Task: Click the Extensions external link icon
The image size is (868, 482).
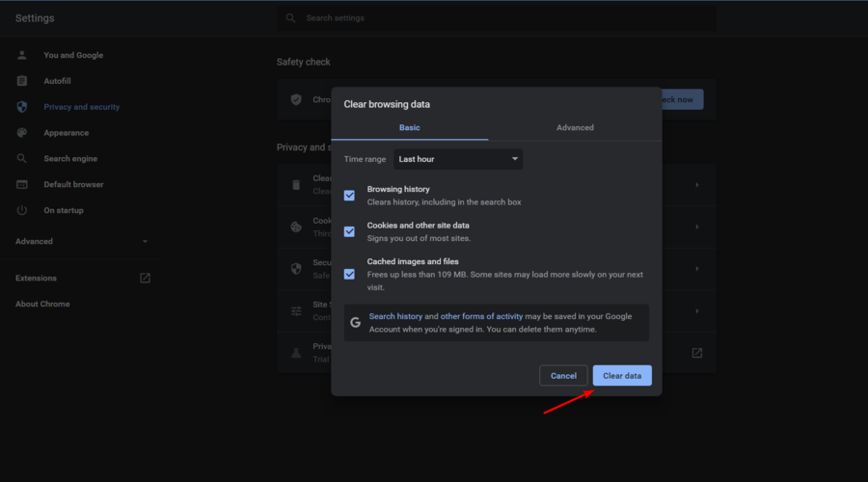Action: click(145, 279)
